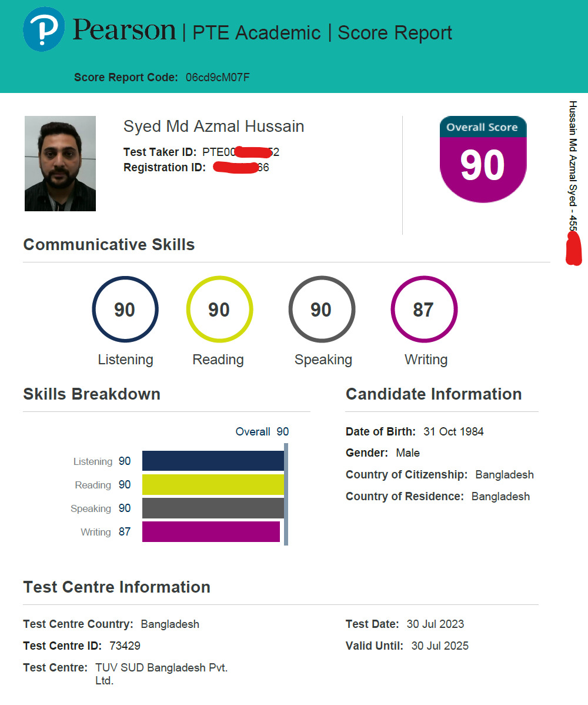588x705 pixels.
Task: Click Country of Citizenship value Bangladesh
Action: tap(505, 475)
